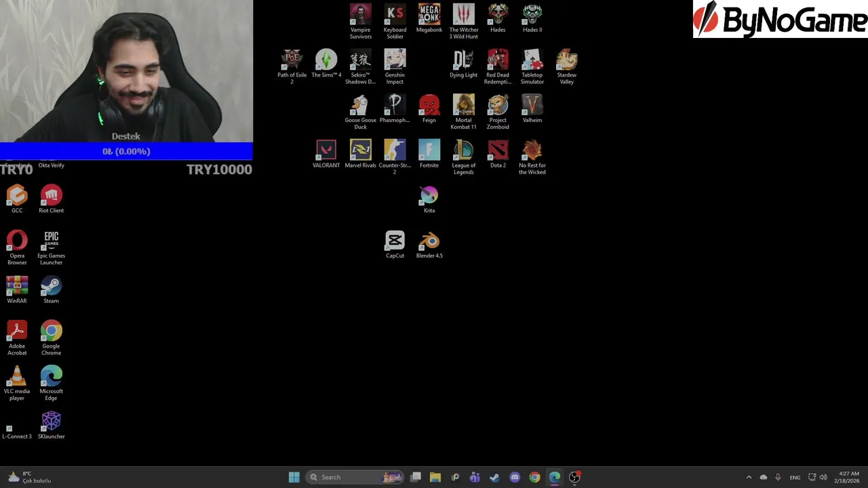
Task: Select the Path of Exile 2 icon
Action: tap(292, 66)
